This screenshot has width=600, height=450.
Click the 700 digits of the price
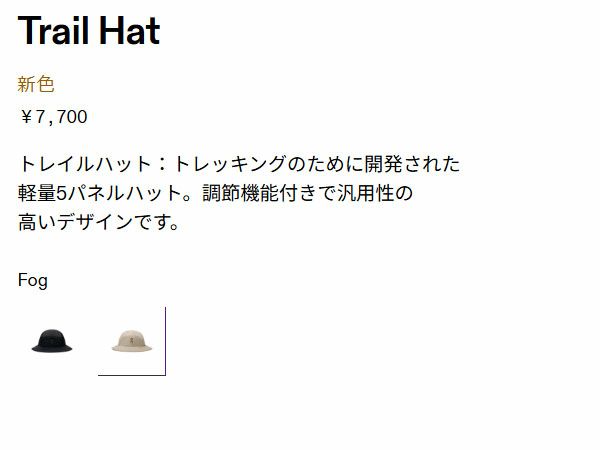tap(72, 117)
